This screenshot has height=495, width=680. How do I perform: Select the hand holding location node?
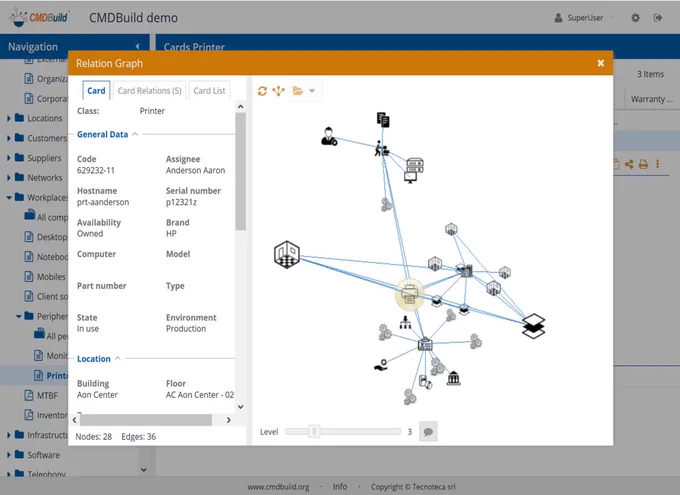pos(381,365)
